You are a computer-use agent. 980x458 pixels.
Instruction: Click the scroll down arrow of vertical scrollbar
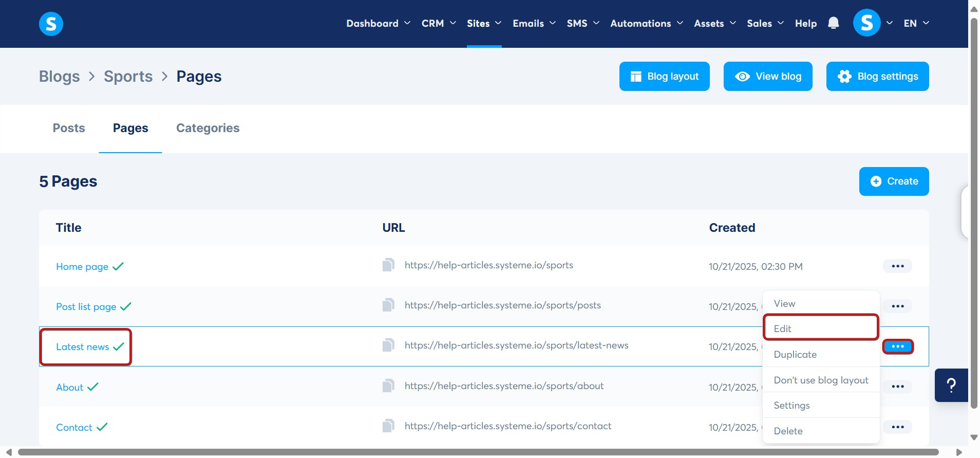coord(974,437)
